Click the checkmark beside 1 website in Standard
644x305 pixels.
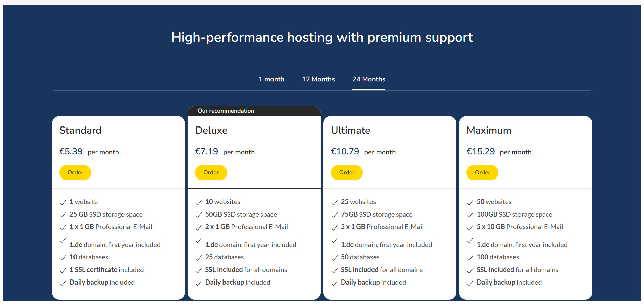click(x=63, y=202)
